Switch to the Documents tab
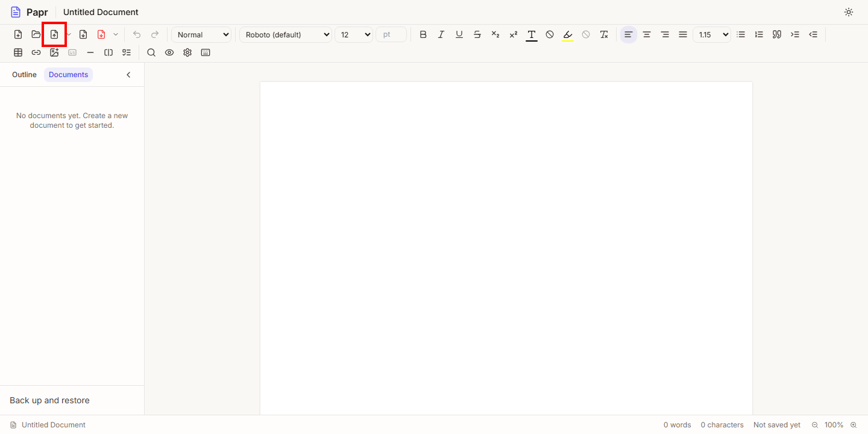The height and width of the screenshot is (434, 868). pos(68,75)
